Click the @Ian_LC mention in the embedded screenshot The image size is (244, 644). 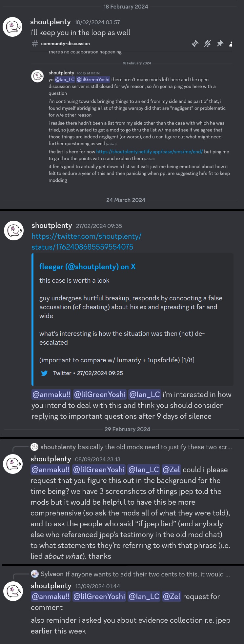tap(65, 80)
